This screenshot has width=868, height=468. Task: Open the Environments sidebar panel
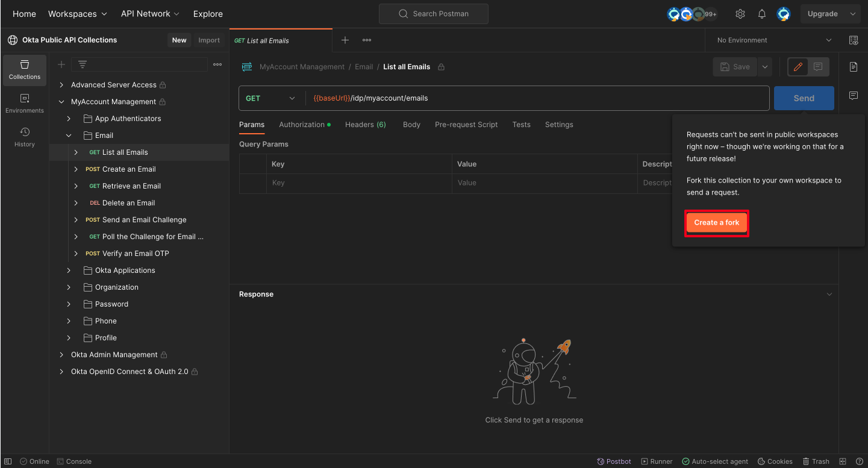coord(25,103)
